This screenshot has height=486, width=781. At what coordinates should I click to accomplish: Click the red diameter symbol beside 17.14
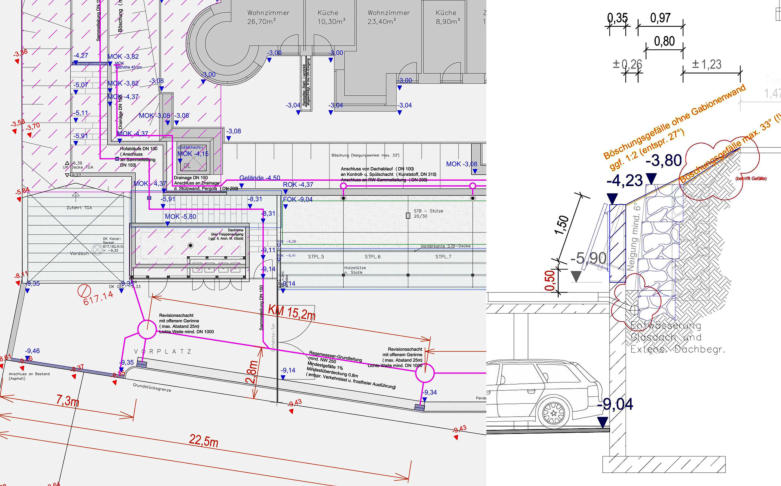86,293
